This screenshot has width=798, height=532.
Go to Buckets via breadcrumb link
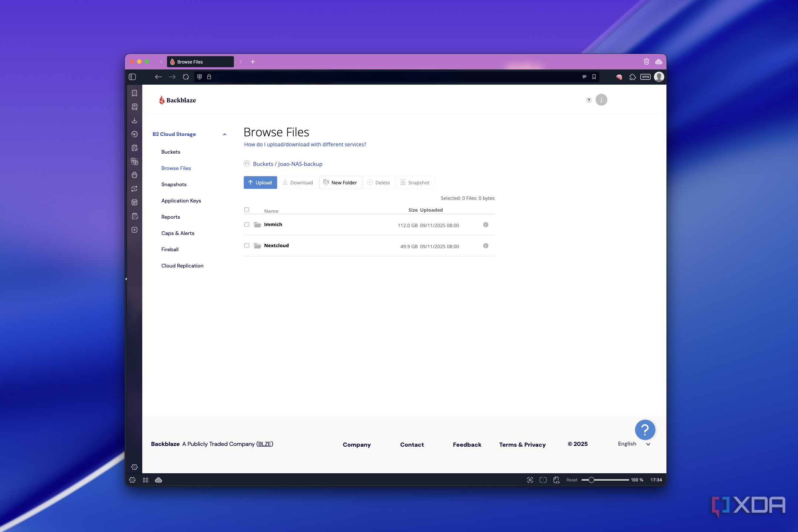coord(263,164)
